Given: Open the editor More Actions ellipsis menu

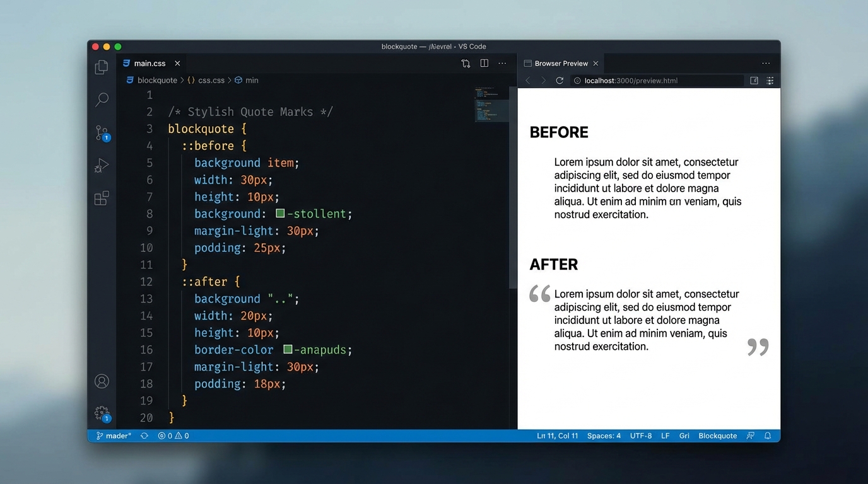Looking at the screenshot, I should [502, 63].
